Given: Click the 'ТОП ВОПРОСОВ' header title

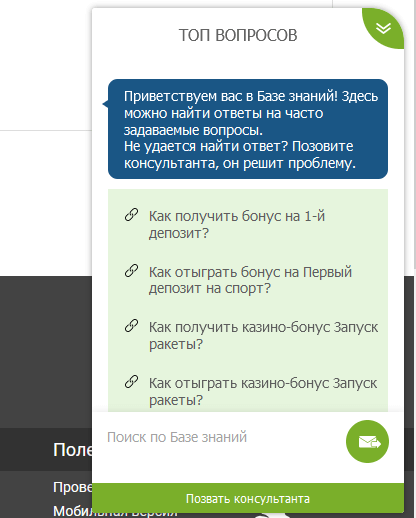Looking at the screenshot, I should [x=238, y=35].
